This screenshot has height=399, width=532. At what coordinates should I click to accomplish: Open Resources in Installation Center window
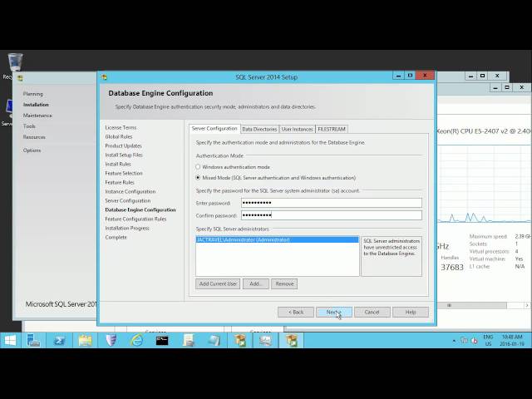coord(34,137)
